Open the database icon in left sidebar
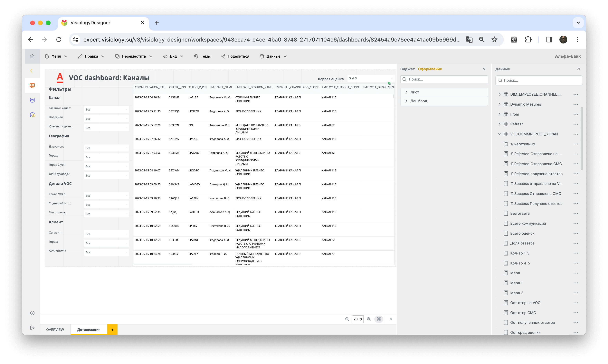This screenshot has height=364, width=608. pyautogui.click(x=32, y=100)
